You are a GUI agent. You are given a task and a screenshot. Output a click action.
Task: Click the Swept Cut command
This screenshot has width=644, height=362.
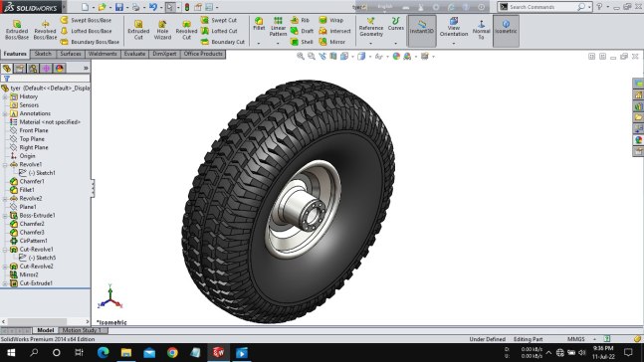(x=219, y=20)
